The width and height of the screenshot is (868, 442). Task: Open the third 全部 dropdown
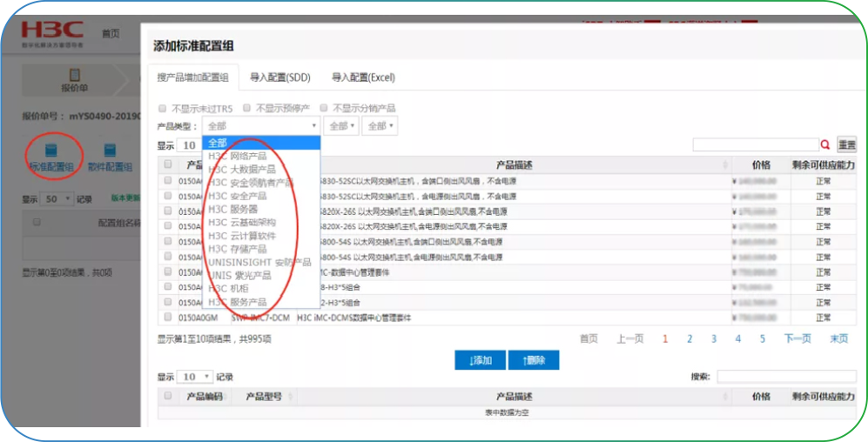click(380, 126)
